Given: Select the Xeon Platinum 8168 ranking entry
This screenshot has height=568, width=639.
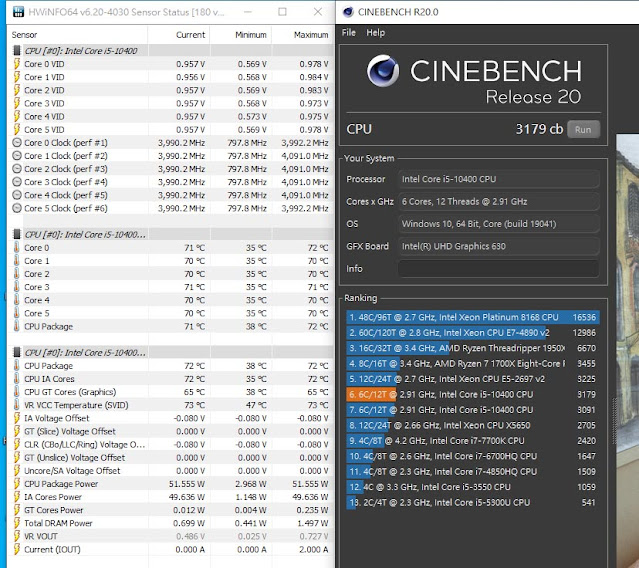Looking at the screenshot, I should coord(473,317).
